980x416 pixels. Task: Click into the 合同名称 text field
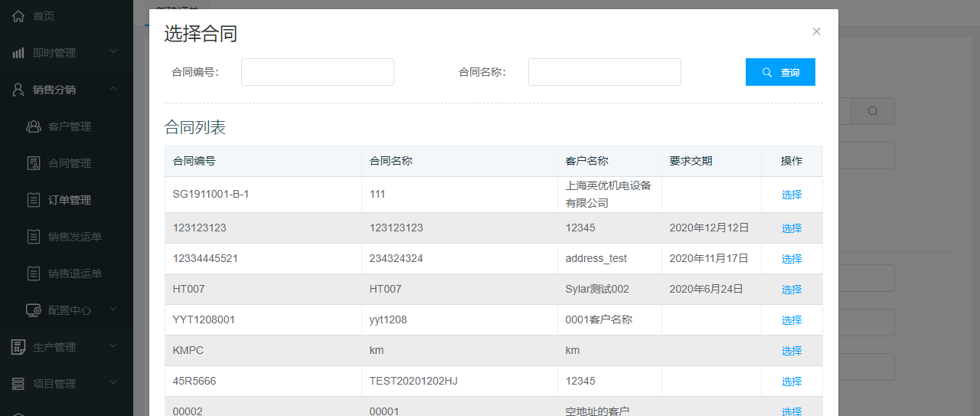tap(605, 72)
